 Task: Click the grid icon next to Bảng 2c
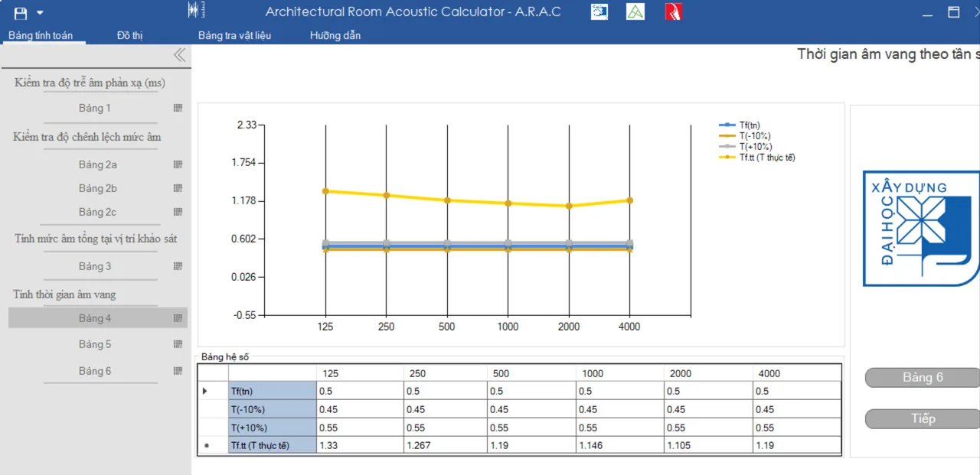click(178, 212)
